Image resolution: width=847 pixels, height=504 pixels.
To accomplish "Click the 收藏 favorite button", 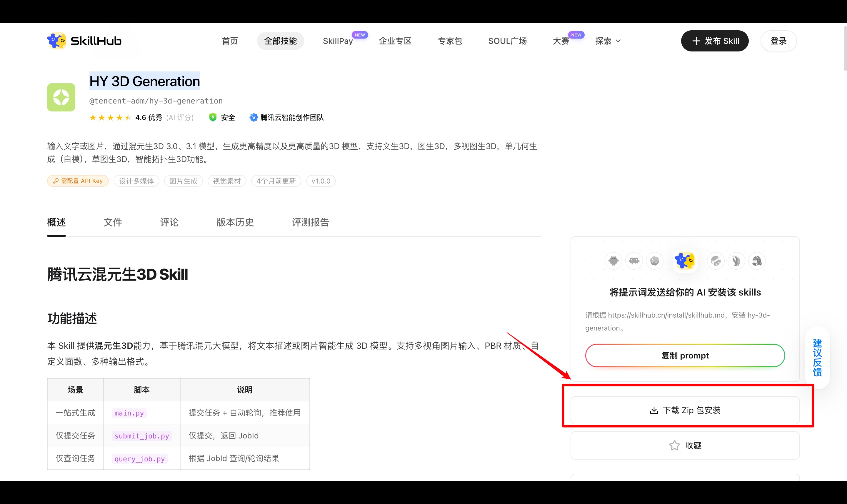I will (685, 445).
